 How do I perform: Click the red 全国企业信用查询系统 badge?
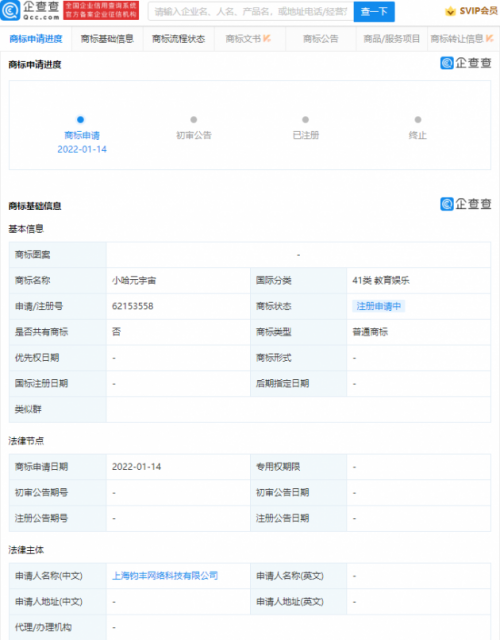(101, 11)
